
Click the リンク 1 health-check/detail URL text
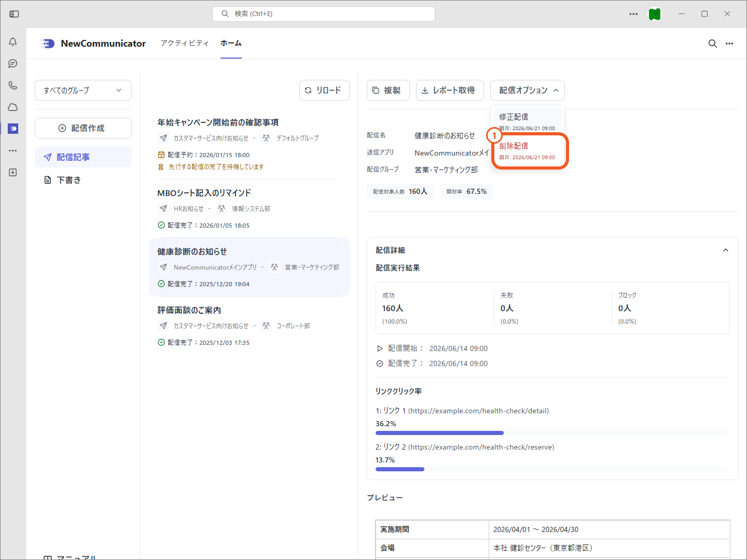[478, 411]
